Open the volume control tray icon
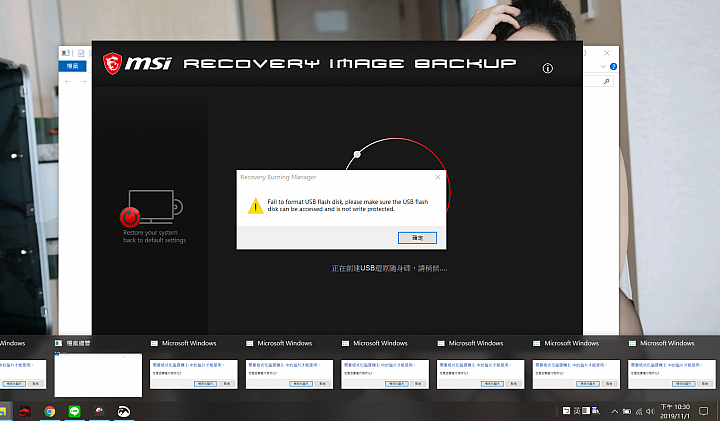 [x=650, y=411]
